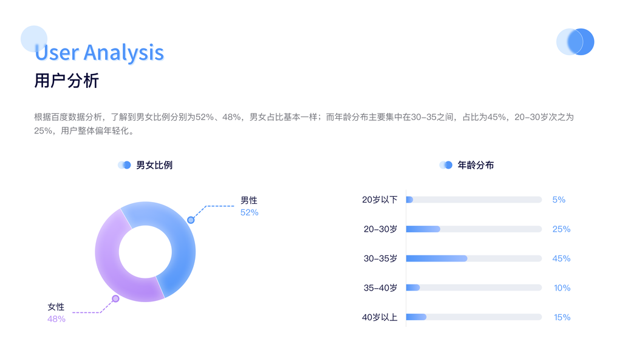Click the purple marker dot for 女性
The image size is (628, 364).
(x=115, y=298)
